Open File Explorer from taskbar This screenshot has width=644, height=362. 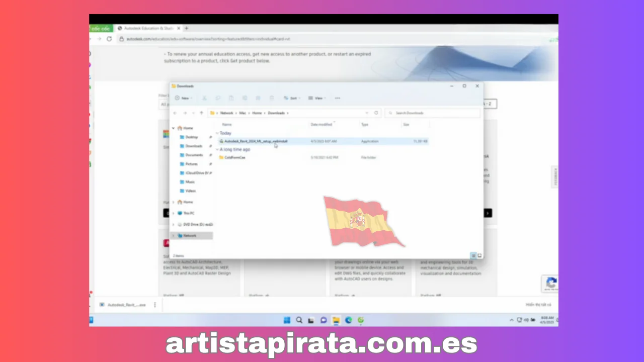(336, 320)
